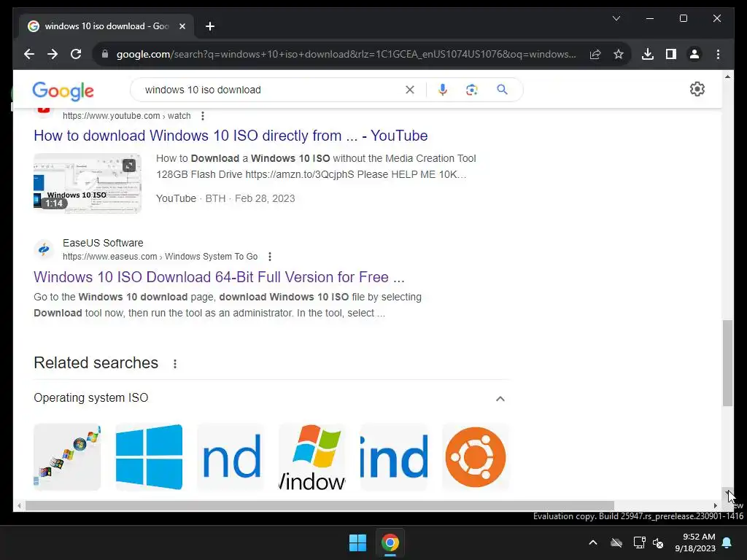Clear the Google search box
The height and width of the screenshot is (560, 747).
pyautogui.click(x=410, y=90)
